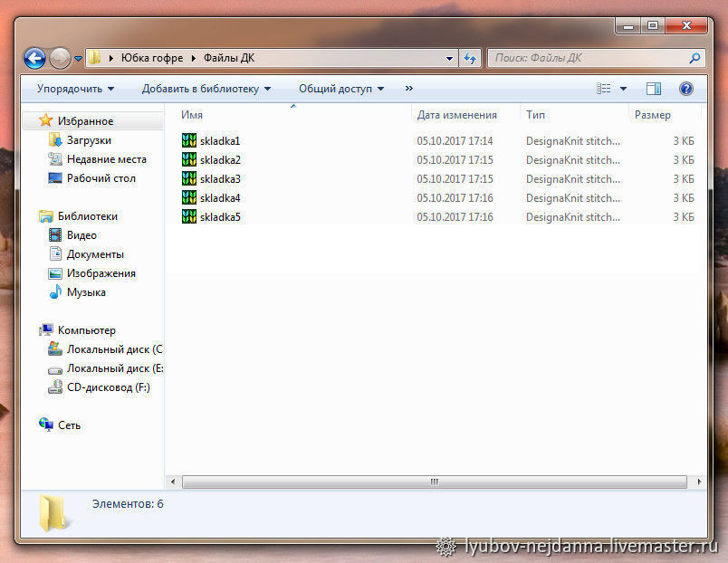Open Локальный диск (E: drive
The height and width of the screenshot is (563, 728).
coord(115,368)
